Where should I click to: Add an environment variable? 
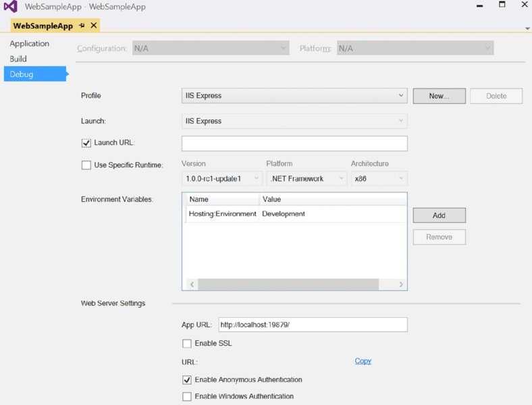[439, 215]
